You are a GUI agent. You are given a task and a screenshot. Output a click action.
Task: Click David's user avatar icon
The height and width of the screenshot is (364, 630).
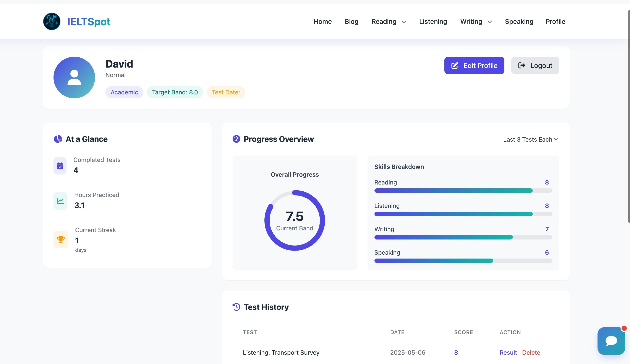point(74,78)
